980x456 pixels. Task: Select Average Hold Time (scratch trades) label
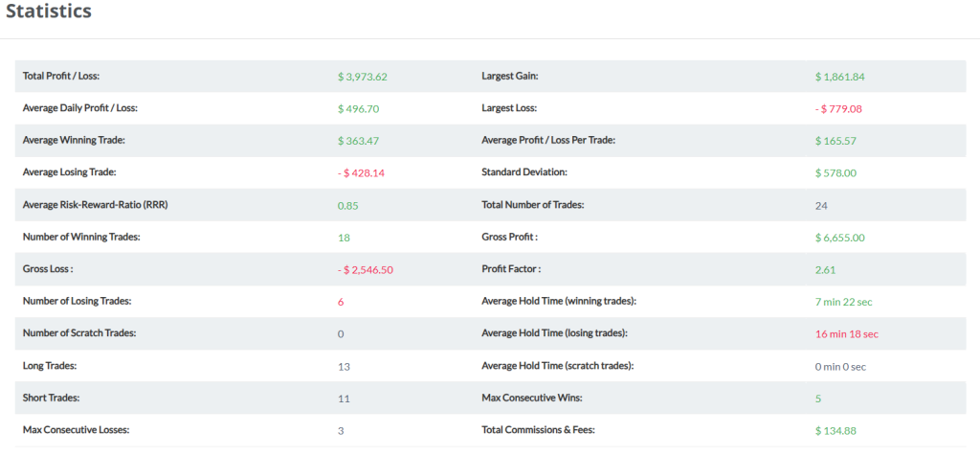[558, 365]
